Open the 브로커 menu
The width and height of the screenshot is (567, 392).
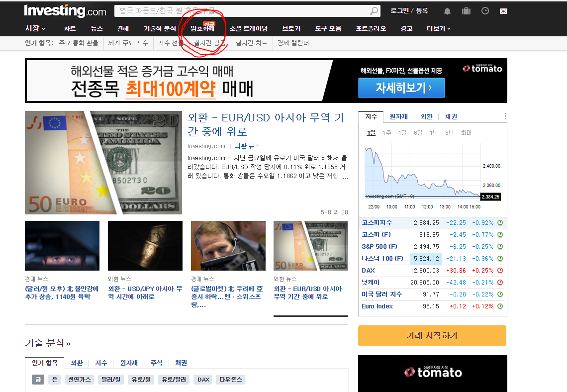(x=291, y=28)
